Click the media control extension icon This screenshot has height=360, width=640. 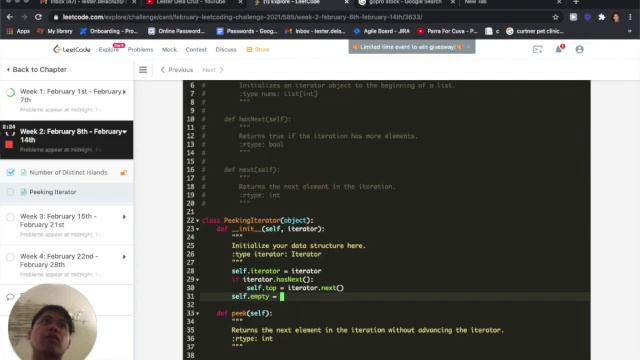tap(573, 17)
